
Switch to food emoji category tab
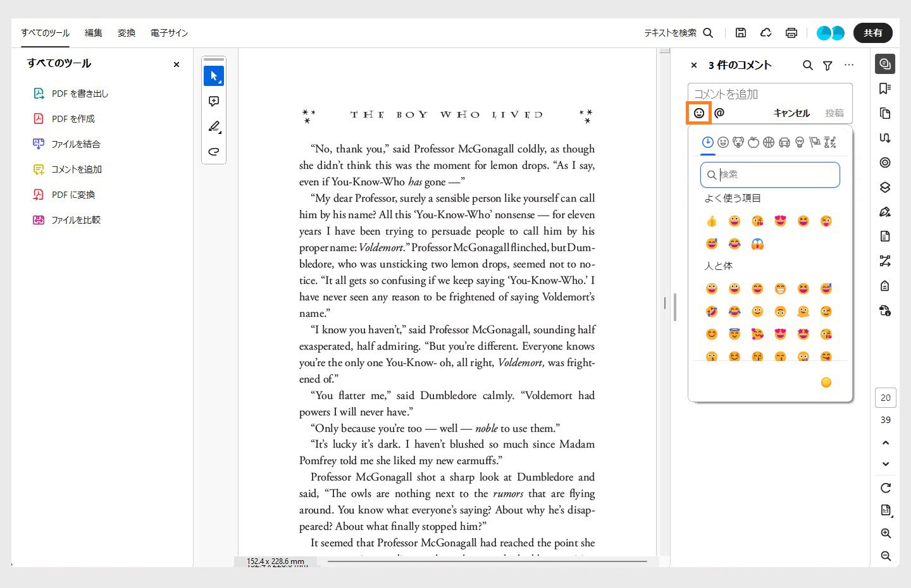point(753,142)
